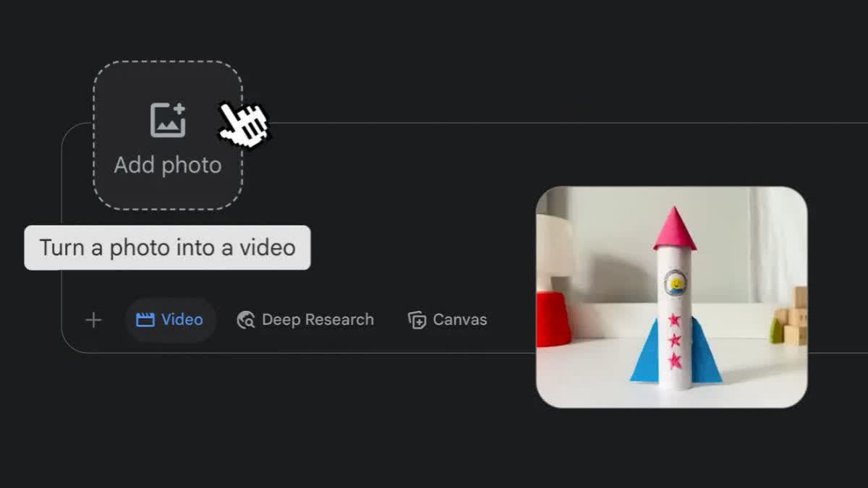This screenshot has width=868, height=488.
Task: Enable Deep Research mode
Action: [305, 319]
